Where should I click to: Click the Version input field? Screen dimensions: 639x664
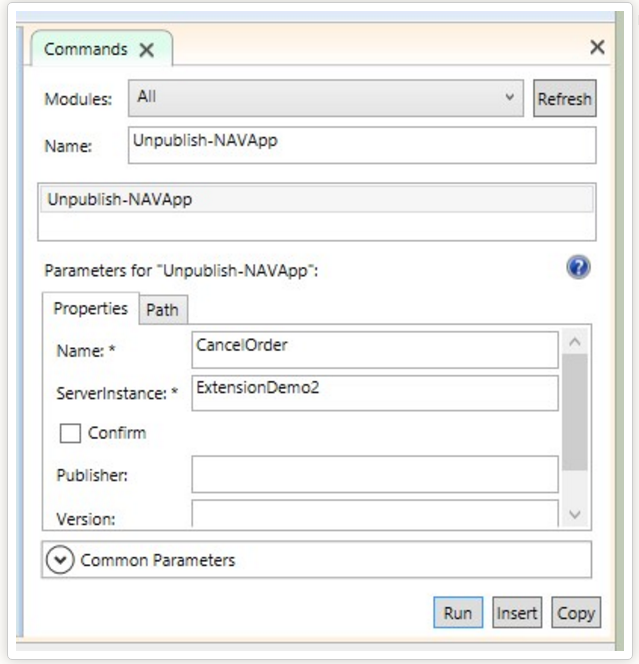[375, 514]
